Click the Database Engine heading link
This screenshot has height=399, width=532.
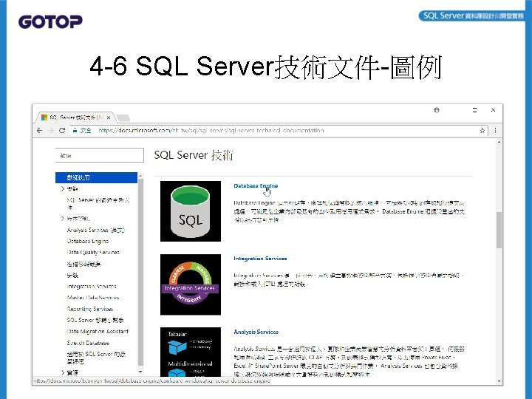[x=256, y=185]
